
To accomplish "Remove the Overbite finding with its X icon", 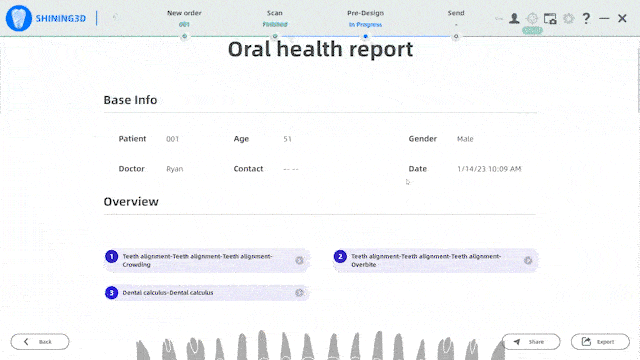I will (x=528, y=260).
